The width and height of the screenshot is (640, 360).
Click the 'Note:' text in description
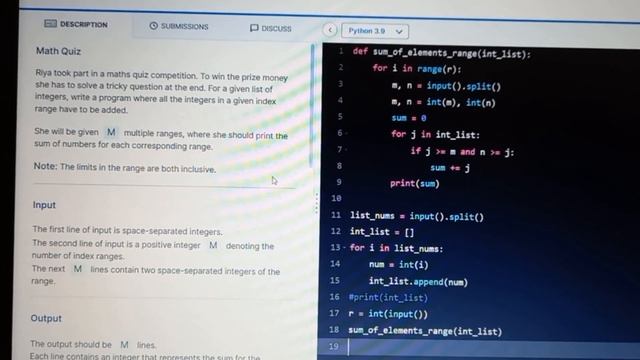click(45, 166)
